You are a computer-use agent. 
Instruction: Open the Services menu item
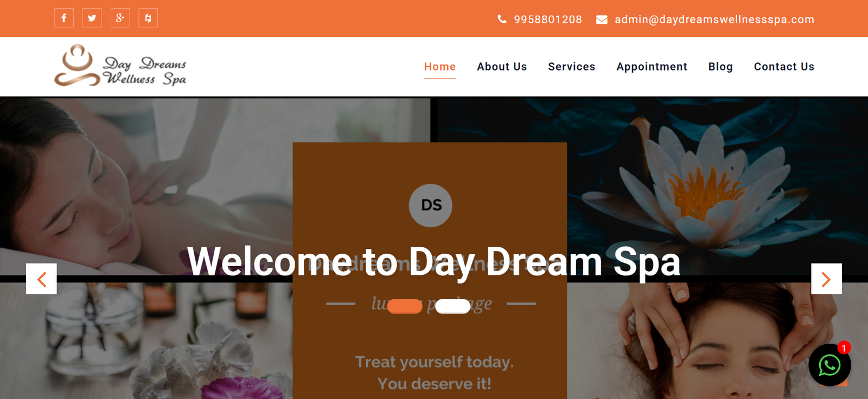click(x=572, y=67)
